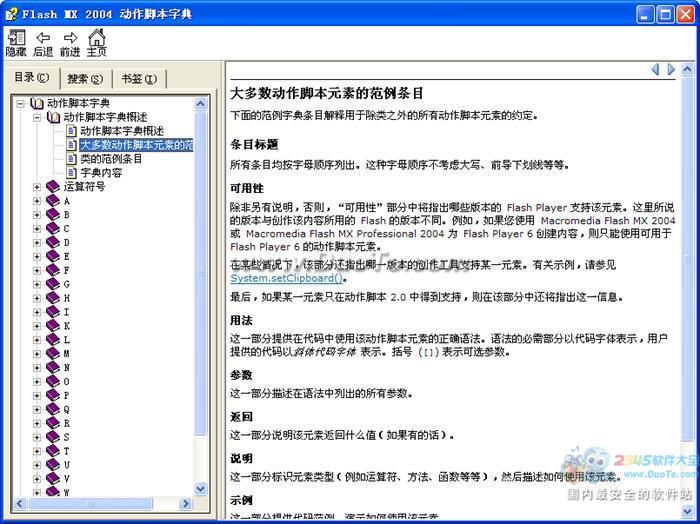
Task: Click the purple book icon for T
Action: click(53, 451)
